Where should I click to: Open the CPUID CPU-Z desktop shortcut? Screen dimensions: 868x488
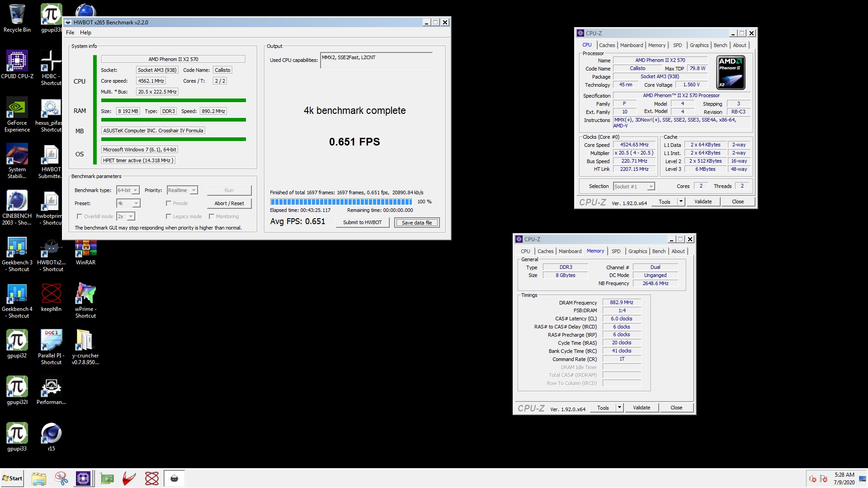point(17,64)
